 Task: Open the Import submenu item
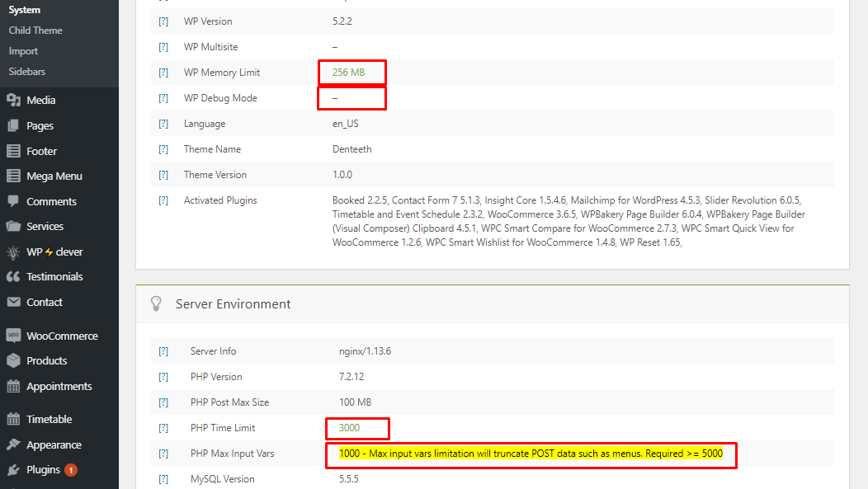coord(23,51)
